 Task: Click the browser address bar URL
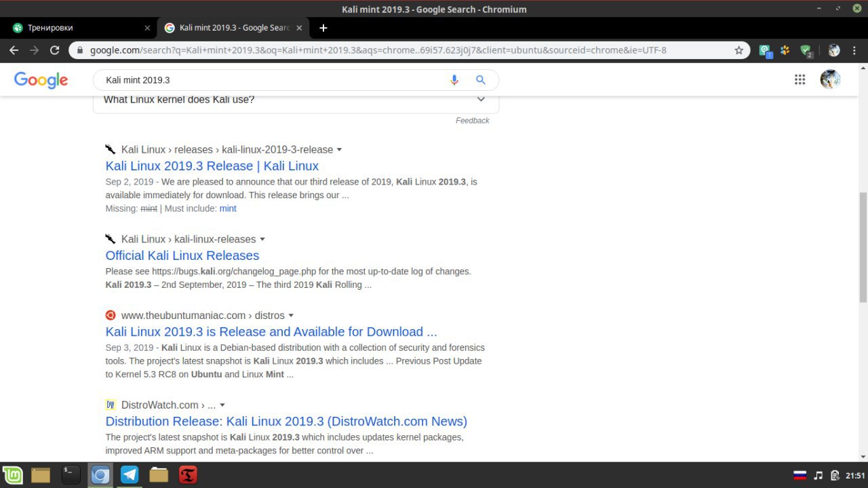click(378, 50)
